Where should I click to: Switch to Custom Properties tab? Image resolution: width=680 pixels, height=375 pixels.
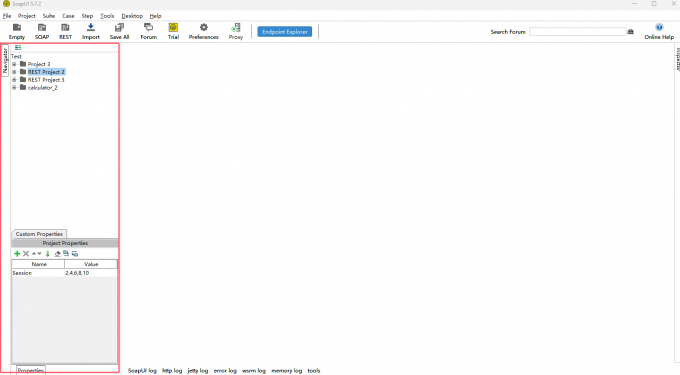tap(39, 234)
